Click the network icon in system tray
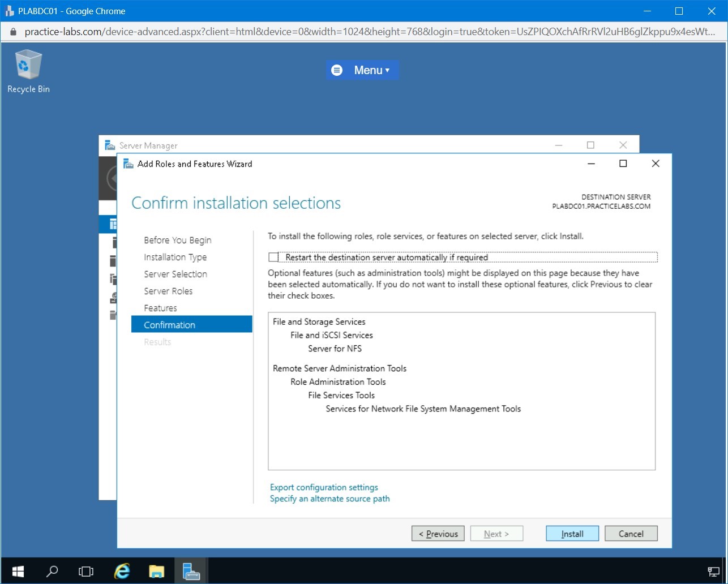The image size is (728, 584). [x=713, y=572]
